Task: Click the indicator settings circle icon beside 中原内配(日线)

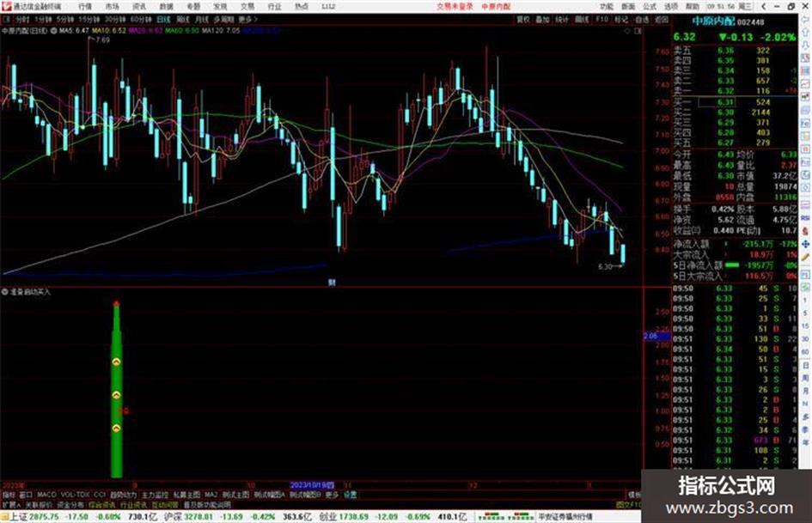Action: [54, 31]
